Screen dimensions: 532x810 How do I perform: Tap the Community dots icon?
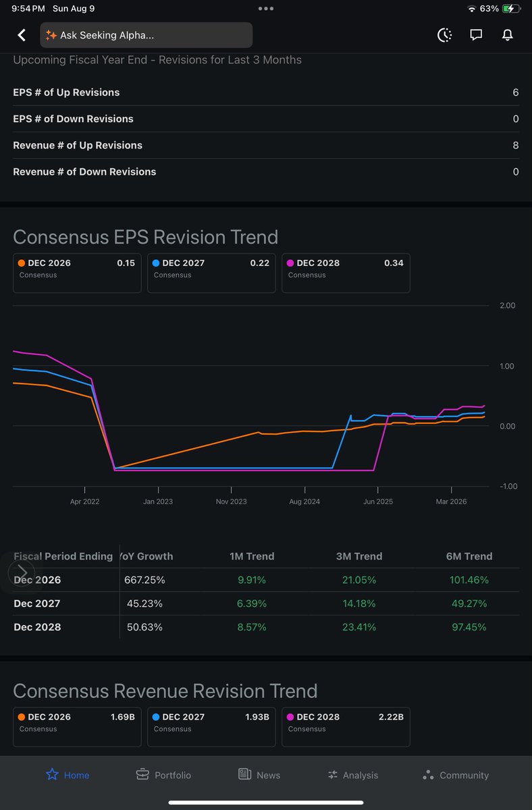pos(427,775)
